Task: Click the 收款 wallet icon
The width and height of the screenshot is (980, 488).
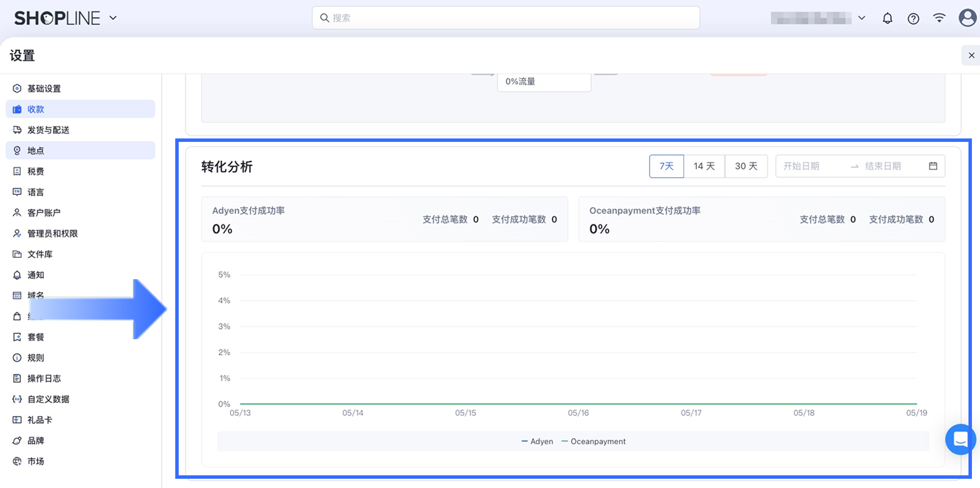Action: tap(17, 109)
